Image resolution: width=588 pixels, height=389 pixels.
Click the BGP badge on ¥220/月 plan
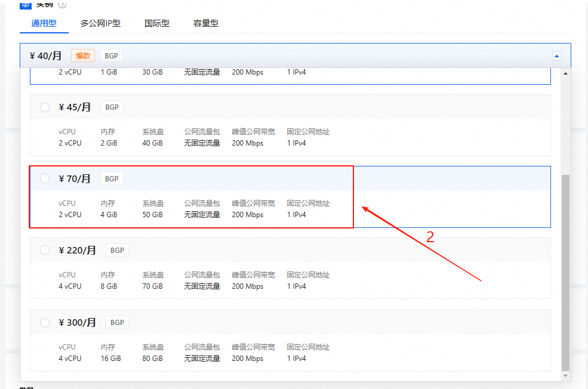pos(117,251)
